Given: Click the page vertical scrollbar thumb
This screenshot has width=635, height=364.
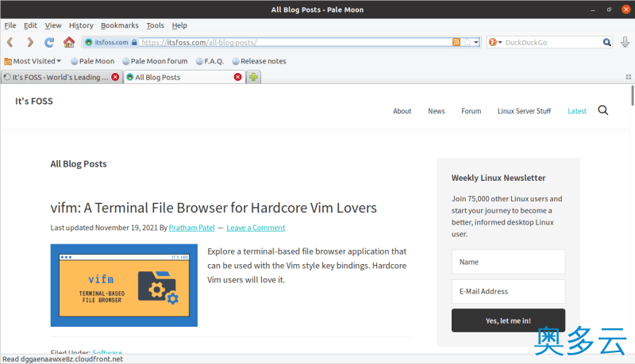Looking at the screenshot, I should click(x=632, y=95).
